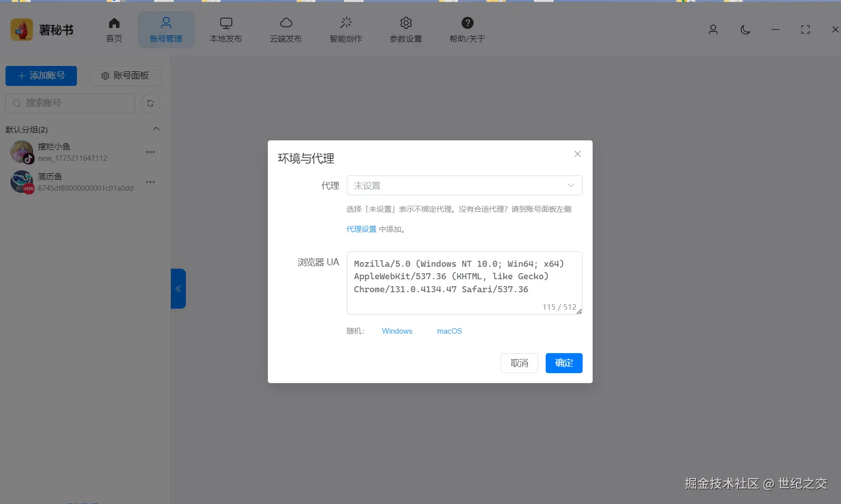Open the 账号面板 account panel
The height and width of the screenshot is (504, 841).
[124, 75]
